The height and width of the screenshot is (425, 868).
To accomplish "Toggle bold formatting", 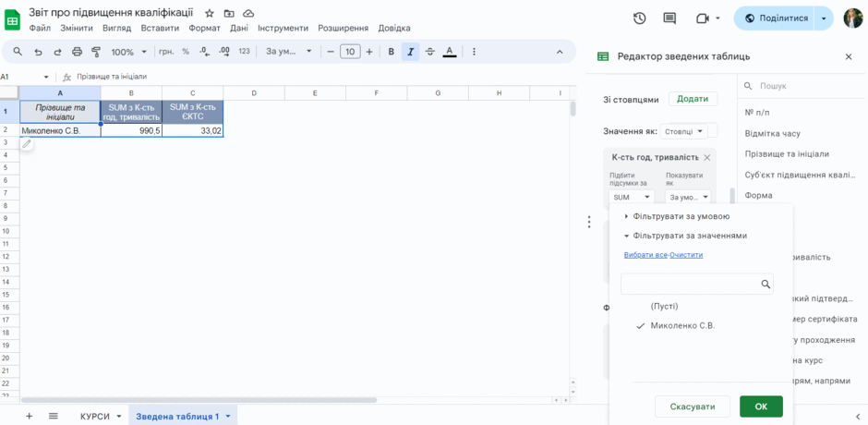I will click(392, 52).
